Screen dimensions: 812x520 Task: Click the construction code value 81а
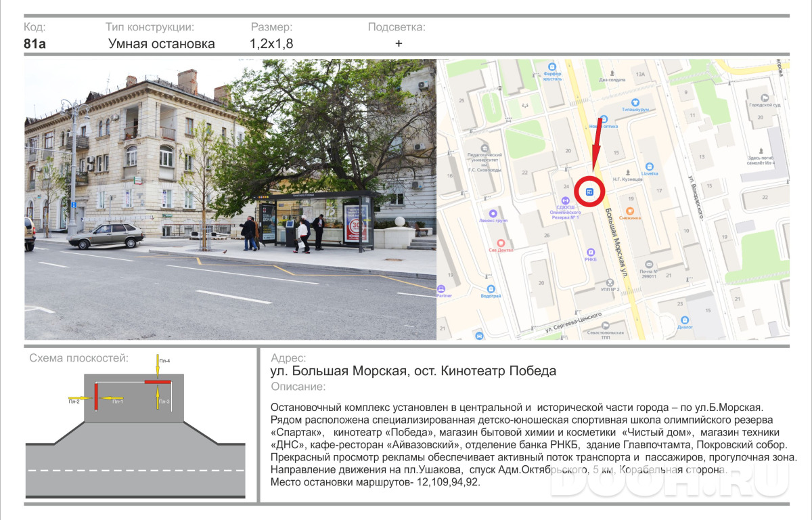[35, 44]
